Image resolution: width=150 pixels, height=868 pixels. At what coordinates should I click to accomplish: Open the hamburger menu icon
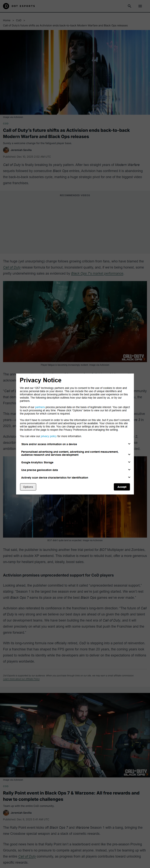(x=140, y=6)
